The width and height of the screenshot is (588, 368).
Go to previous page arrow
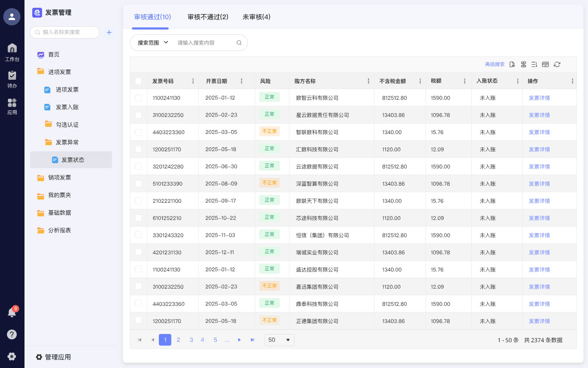(153, 340)
